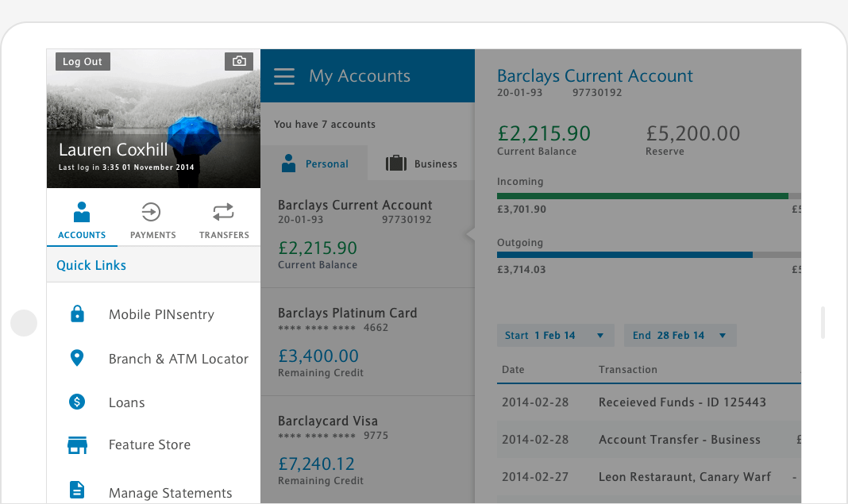This screenshot has height=504, width=848.
Task: Click the 2014-02-27 date cell
Action: (535, 477)
